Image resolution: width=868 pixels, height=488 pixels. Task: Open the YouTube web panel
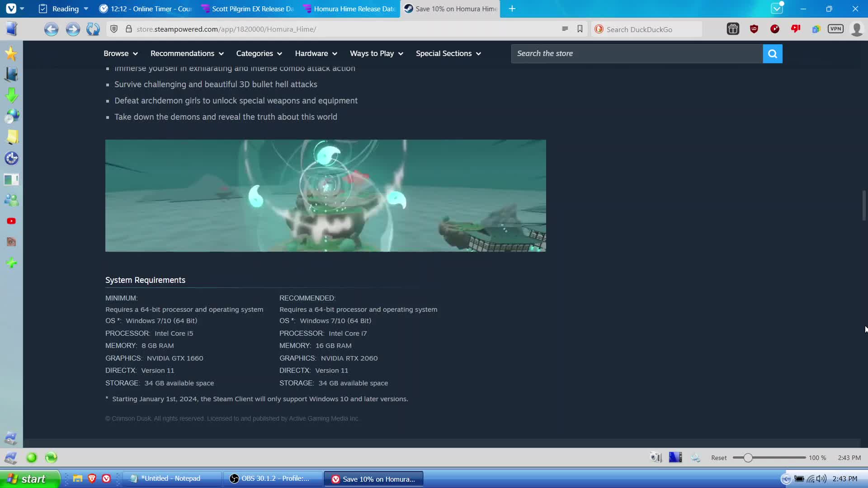(x=11, y=221)
